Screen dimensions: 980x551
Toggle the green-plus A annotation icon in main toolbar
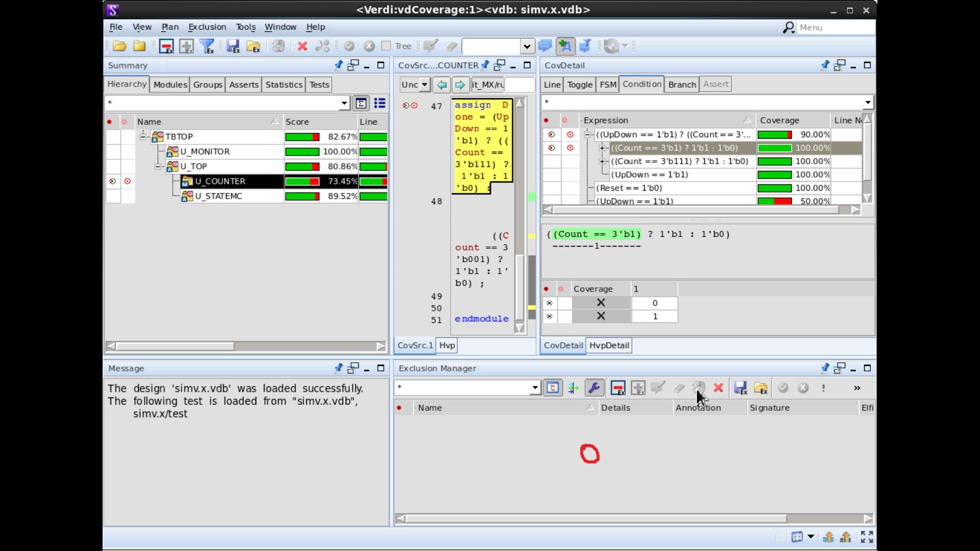(565, 46)
